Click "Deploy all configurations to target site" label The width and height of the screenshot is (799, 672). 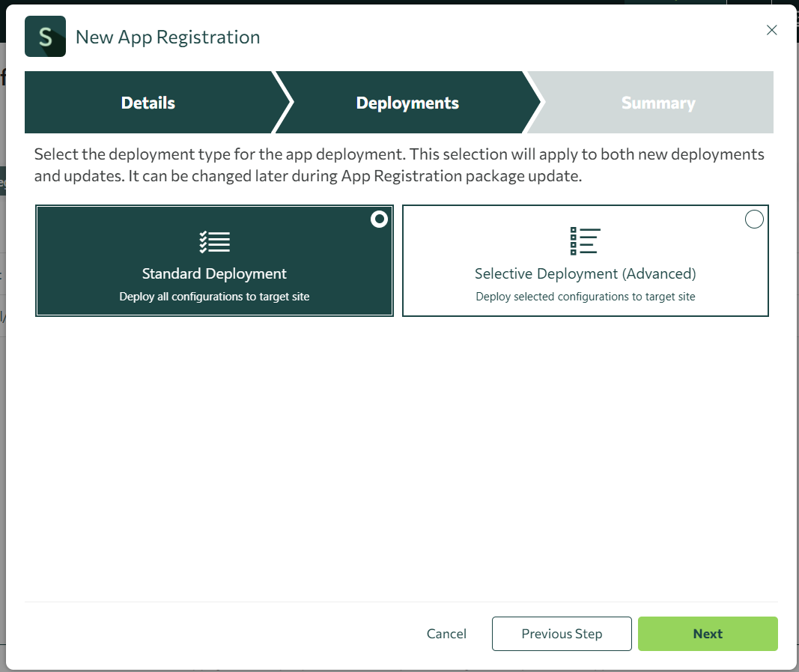[x=214, y=296]
